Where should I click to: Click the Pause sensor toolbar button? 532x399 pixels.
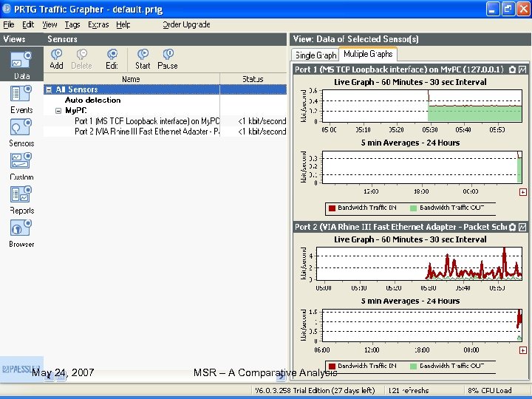168,59
